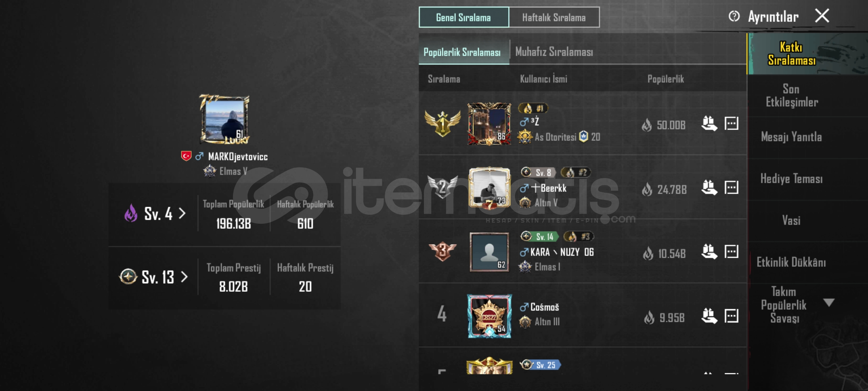Open the first-ranked player's avatar thumbnail
Viewport: 868px width, 391px height.
click(x=489, y=124)
